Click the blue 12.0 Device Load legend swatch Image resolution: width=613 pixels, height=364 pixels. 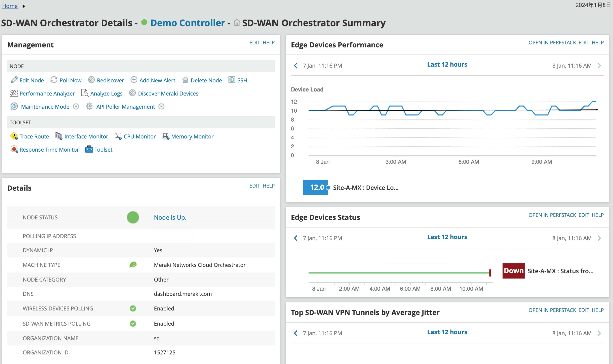click(315, 188)
